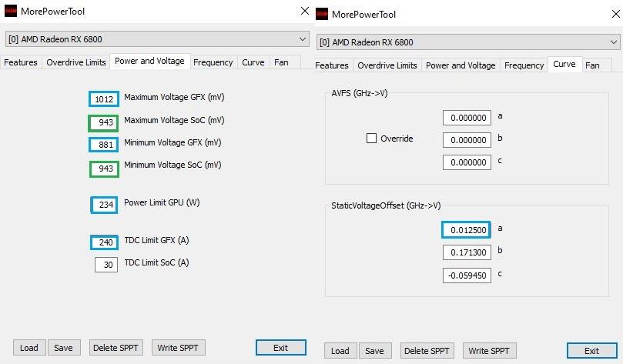Switch to Features tab in left window

coord(21,62)
